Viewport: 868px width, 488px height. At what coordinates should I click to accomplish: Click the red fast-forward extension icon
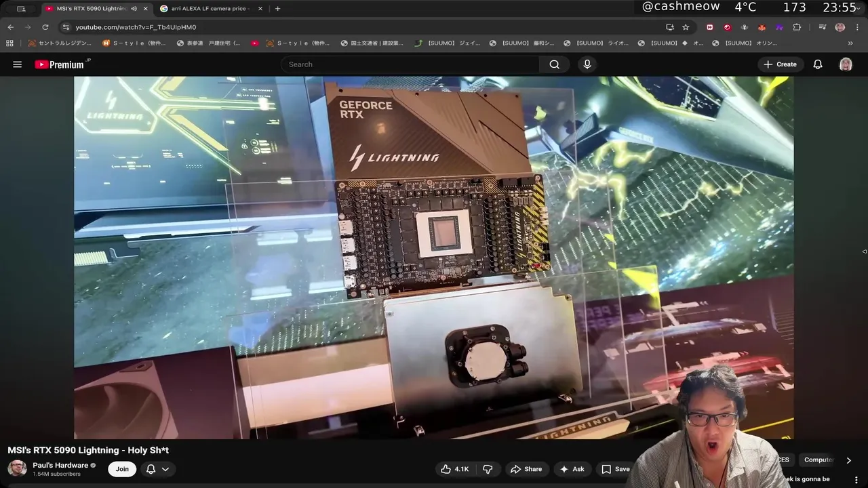710,27
